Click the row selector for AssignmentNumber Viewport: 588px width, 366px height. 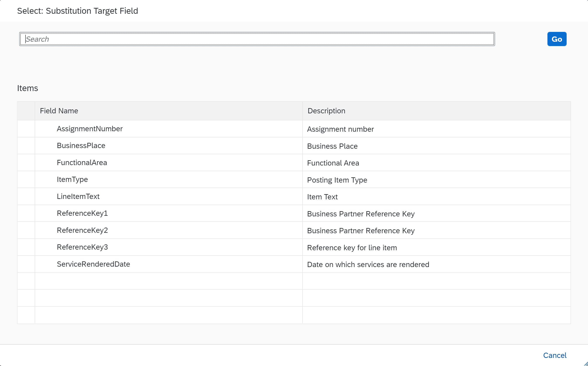(x=26, y=129)
